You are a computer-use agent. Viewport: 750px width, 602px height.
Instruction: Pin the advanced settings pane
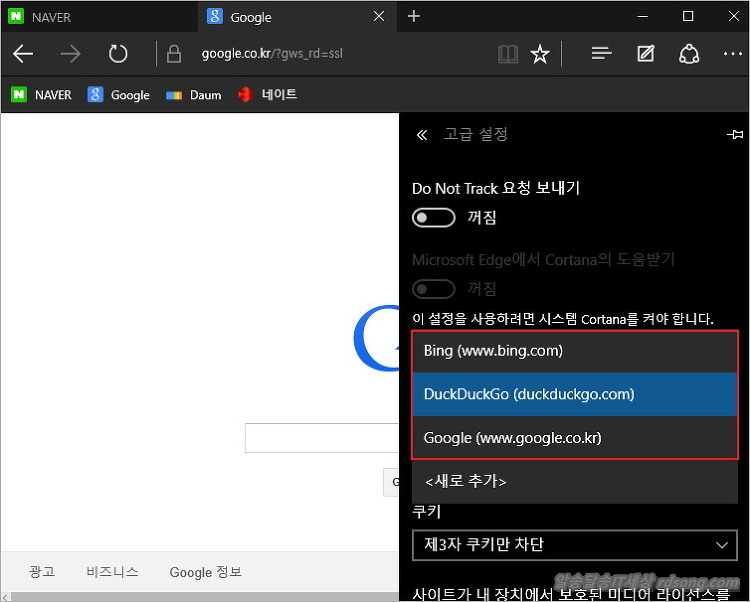(735, 134)
